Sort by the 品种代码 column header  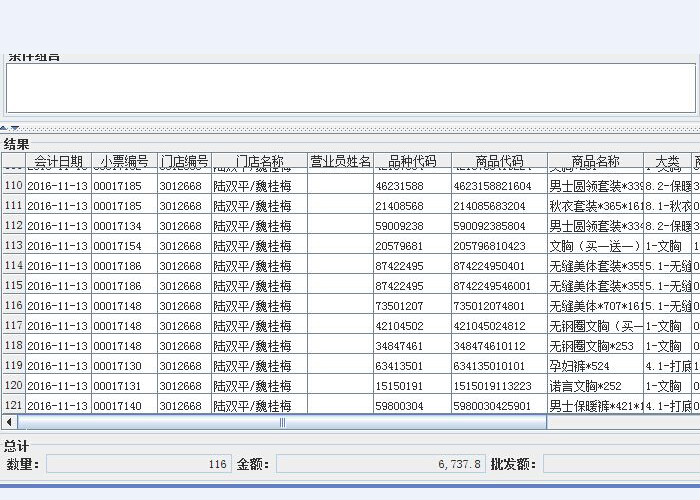point(412,162)
